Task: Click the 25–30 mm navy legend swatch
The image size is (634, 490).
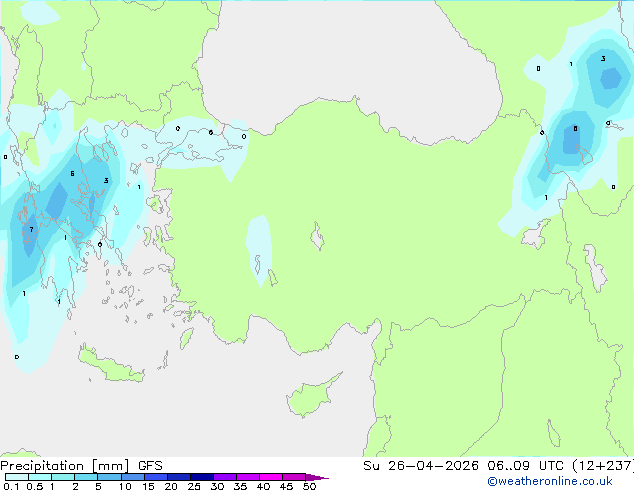Action: pos(202,477)
